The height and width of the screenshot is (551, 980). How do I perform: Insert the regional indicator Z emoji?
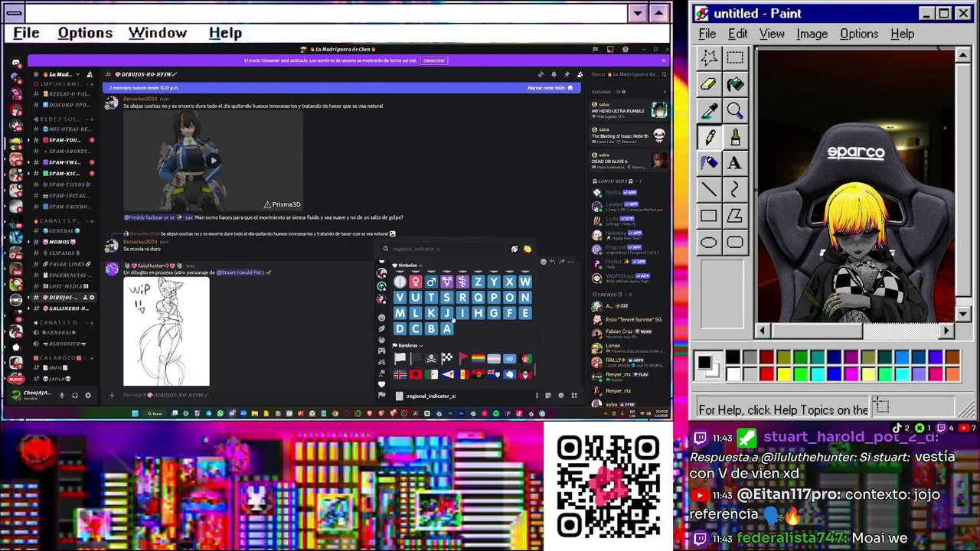click(478, 282)
